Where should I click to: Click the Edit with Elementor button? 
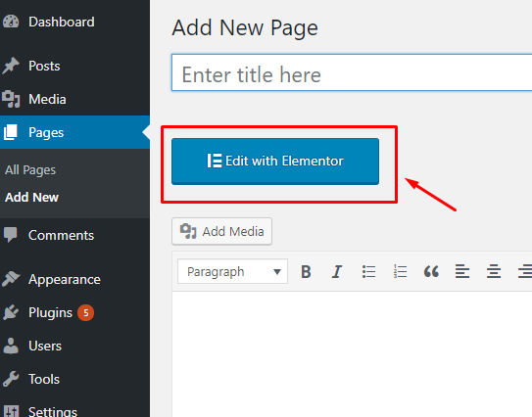point(275,162)
